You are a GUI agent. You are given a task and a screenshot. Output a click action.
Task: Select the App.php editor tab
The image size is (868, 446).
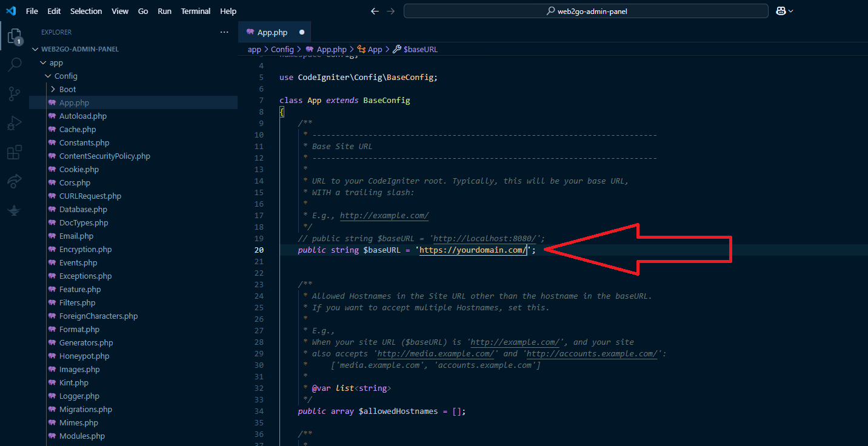pyautogui.click(x=272, y=32)
